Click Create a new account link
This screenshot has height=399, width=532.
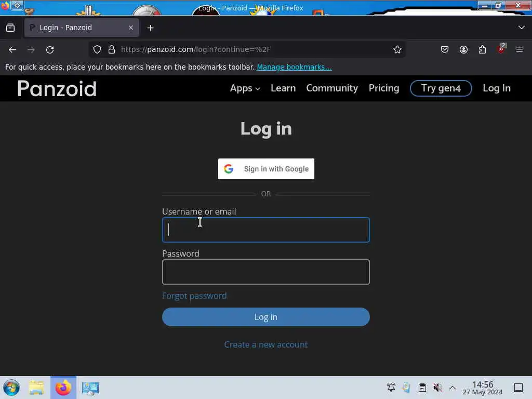tap(265, 345)
